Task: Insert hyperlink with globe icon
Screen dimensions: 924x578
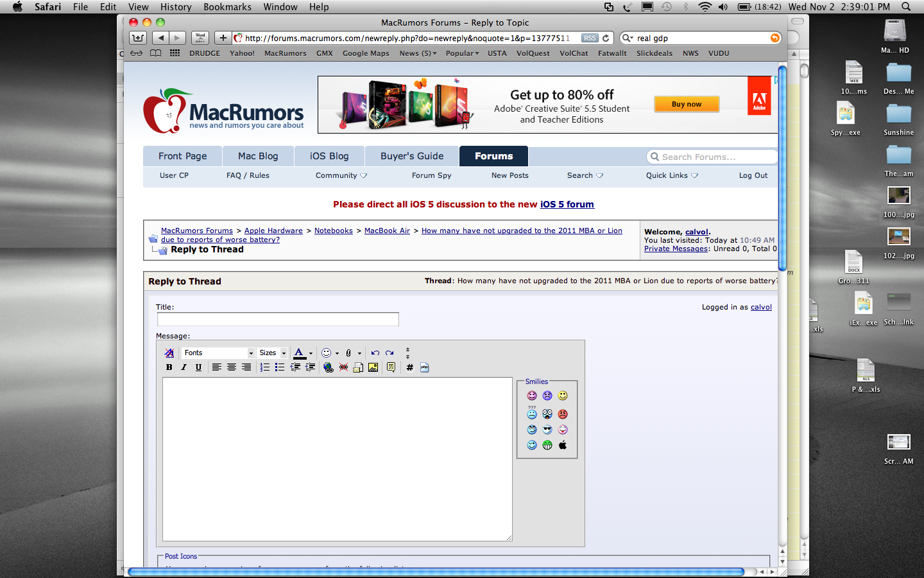Action: tap(329, 367)
